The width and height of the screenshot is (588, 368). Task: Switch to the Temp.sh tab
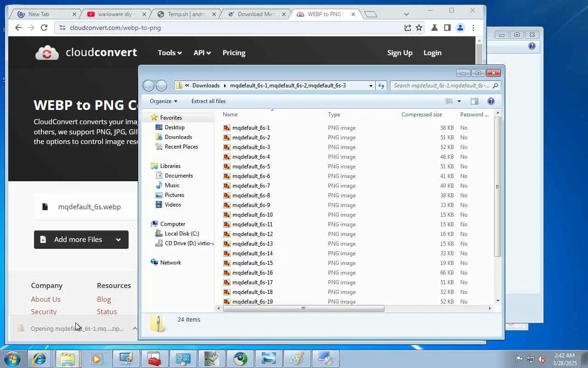(186, 14)
